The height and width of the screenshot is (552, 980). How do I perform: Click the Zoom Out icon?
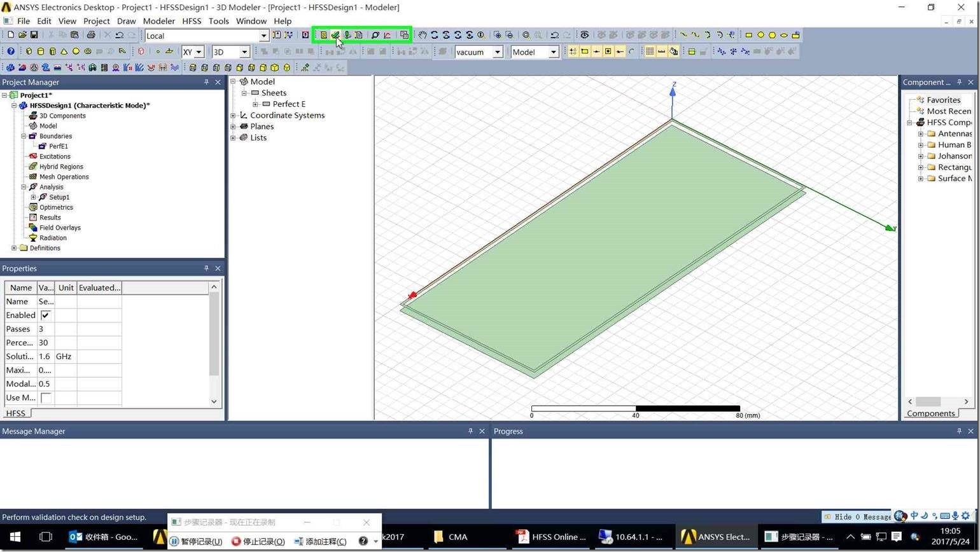point(509,35)
